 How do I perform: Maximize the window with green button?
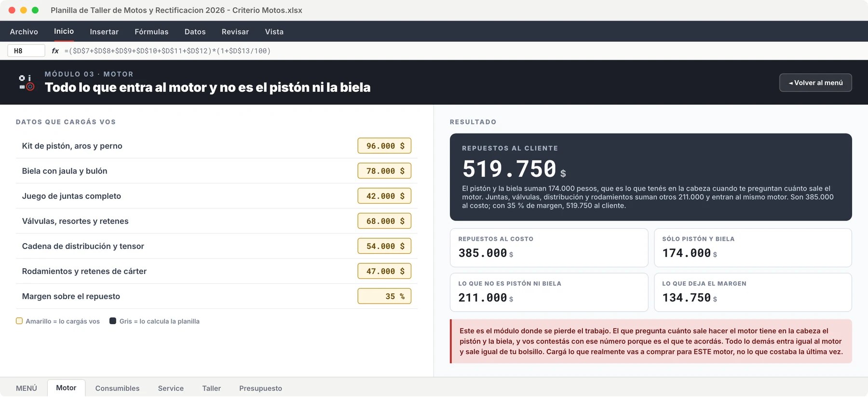click(x=35, y=10)
